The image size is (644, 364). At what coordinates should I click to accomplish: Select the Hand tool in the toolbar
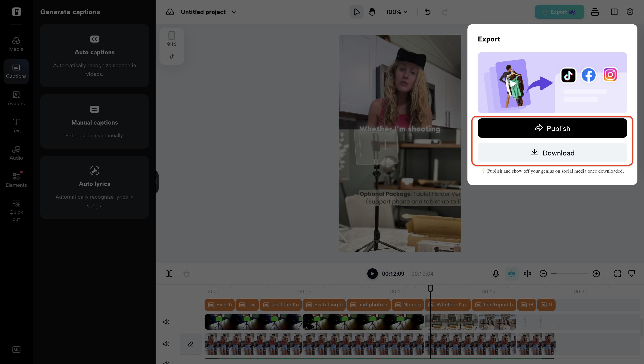point(372,12)
